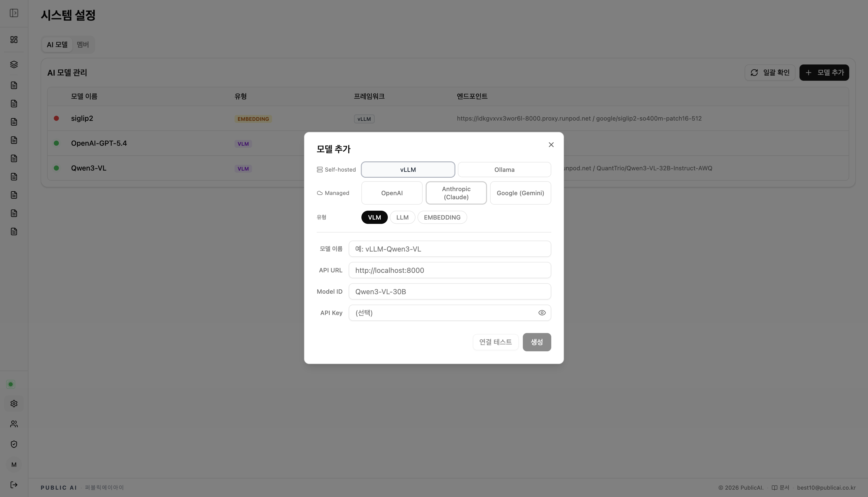The height and width of the screenshot is (497, 868).
Task: Select the EMBEDDING type option
Action: point(442,218)
